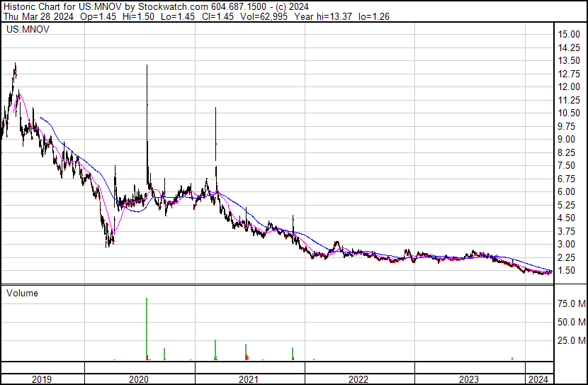Click the 2021 year label on timeline
This screenshot has height=385, width=588.
tap(249, 379)
